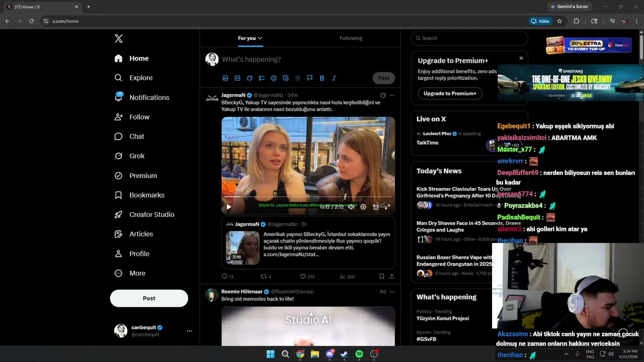Click the flag icon in composer toolbar

tap(310, 78)
